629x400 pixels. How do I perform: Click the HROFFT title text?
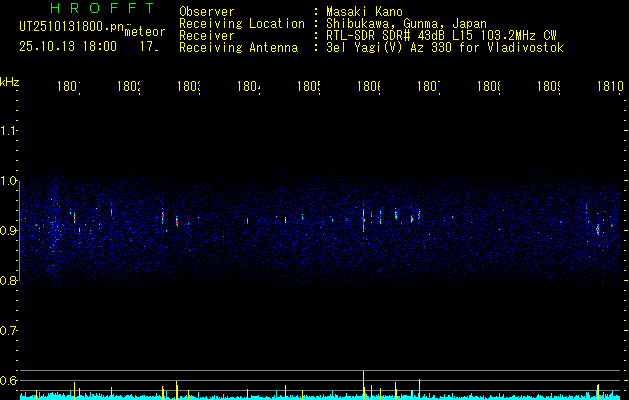pyautogui.click(x=103, y=8)
